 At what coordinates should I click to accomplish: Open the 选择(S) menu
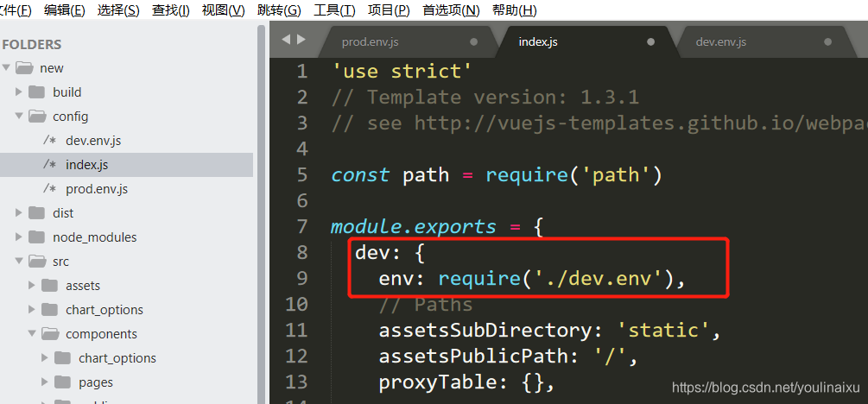point(118,10)
